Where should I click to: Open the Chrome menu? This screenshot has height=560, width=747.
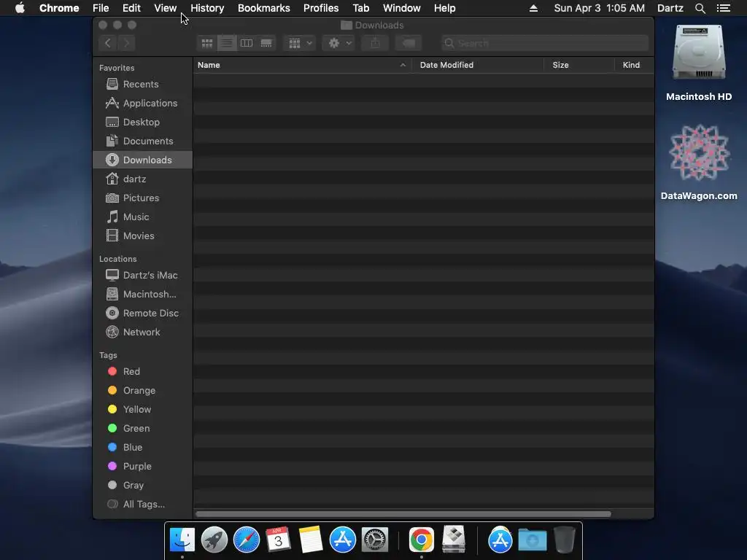pos(59,8)
